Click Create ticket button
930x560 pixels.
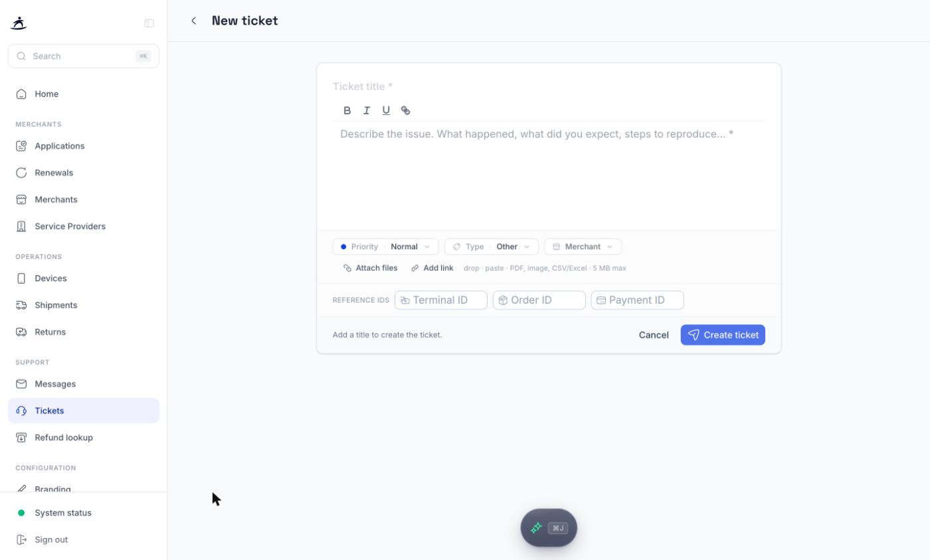723,335
